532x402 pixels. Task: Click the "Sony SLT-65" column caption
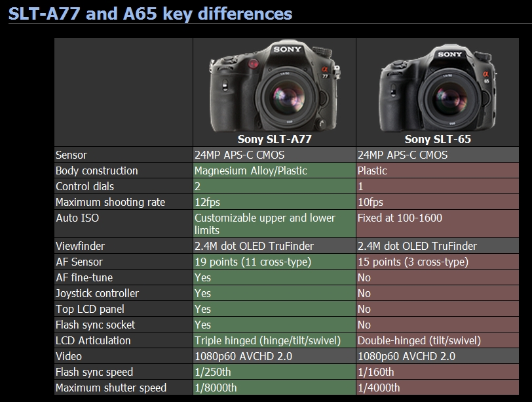point(438,139)
